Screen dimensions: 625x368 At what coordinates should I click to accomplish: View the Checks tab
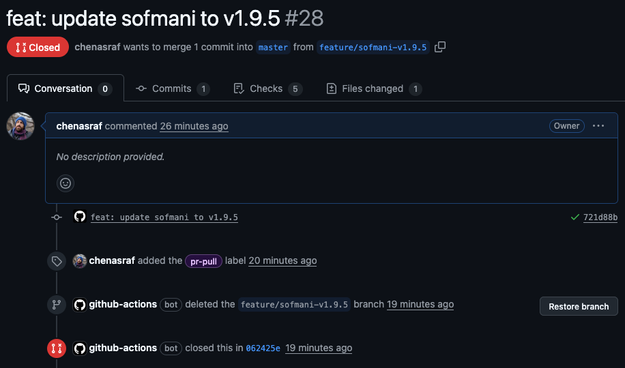(x=267, y=89)
